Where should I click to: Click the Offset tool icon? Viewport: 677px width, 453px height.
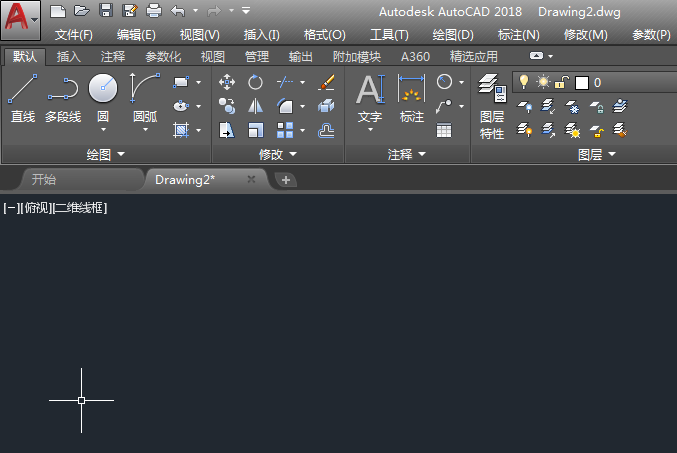326,130
